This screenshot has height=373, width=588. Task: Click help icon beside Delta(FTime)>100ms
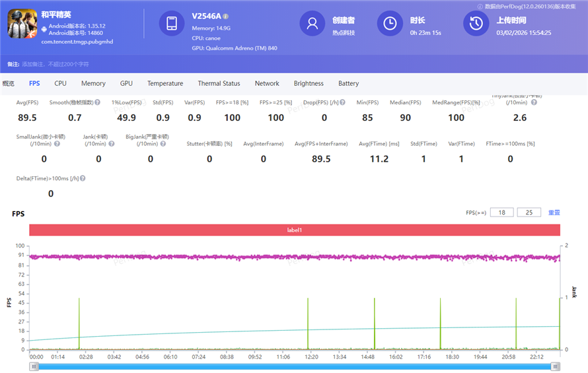(x=83, y=178)
